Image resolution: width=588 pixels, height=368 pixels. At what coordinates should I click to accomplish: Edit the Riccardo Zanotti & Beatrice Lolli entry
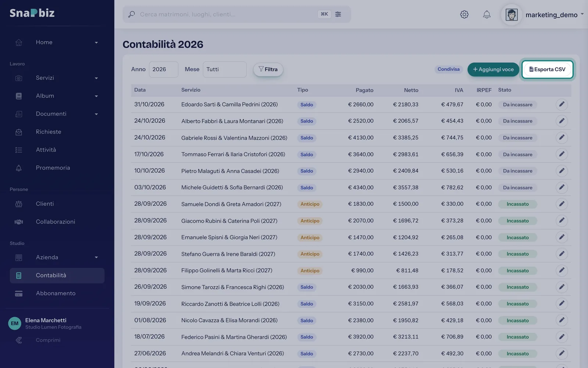point(562,304)
